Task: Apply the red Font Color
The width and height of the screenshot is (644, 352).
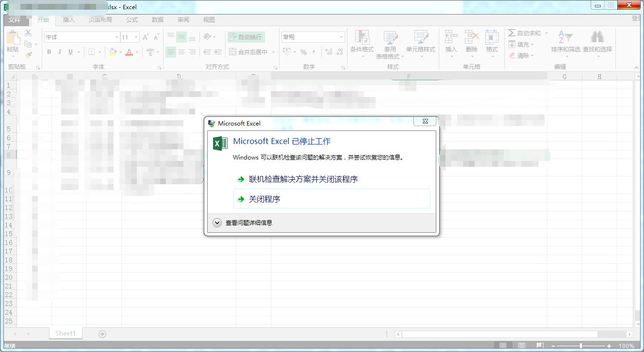Action: tap(129, 52)
